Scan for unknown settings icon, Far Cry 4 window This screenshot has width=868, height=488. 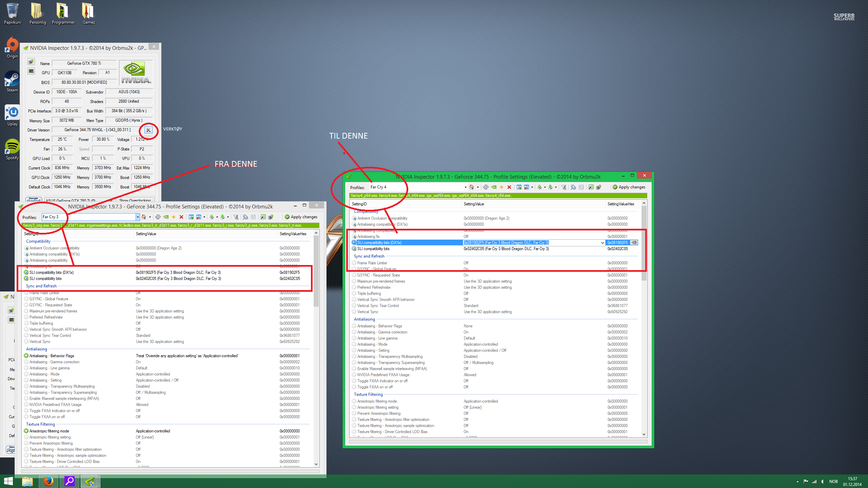(573, 187)
